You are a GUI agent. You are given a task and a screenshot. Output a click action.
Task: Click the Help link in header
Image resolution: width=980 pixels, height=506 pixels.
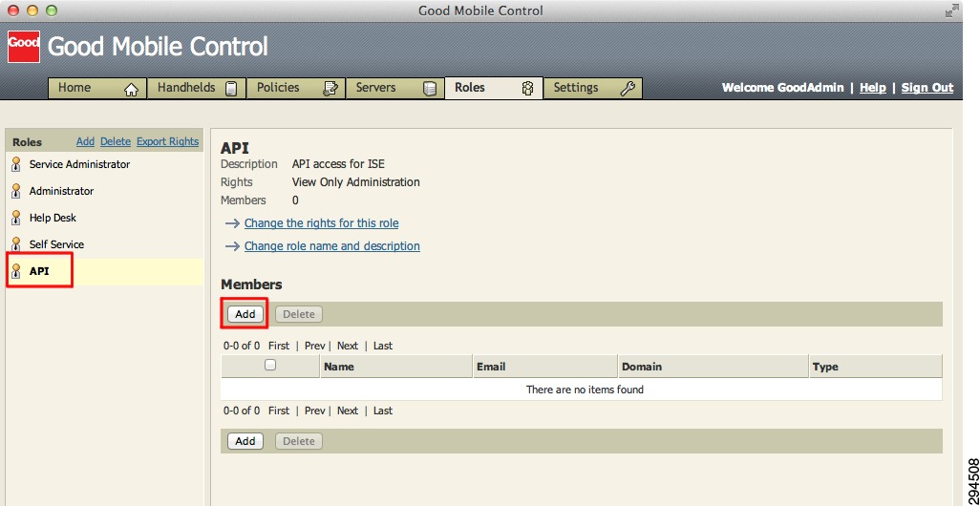[872, 88]
